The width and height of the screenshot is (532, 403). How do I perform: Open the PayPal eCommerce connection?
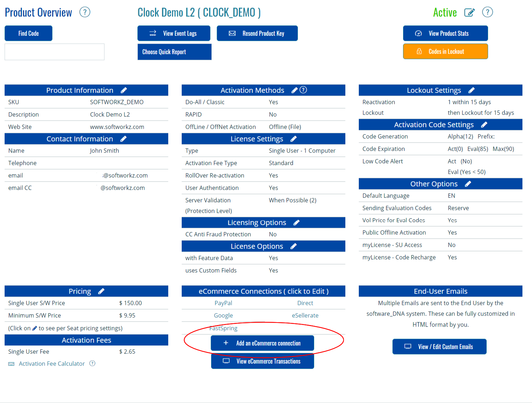point(223,303)
